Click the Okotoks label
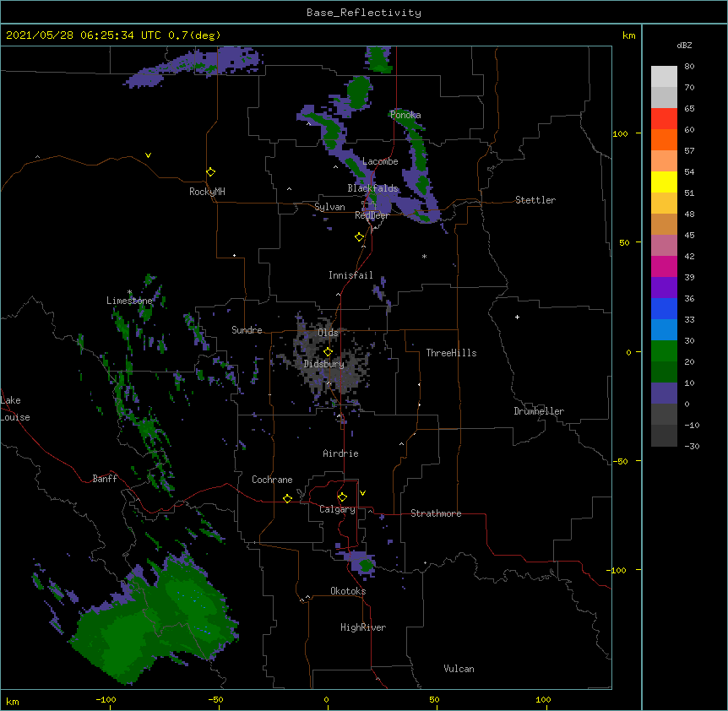 [x=348, y=591]
